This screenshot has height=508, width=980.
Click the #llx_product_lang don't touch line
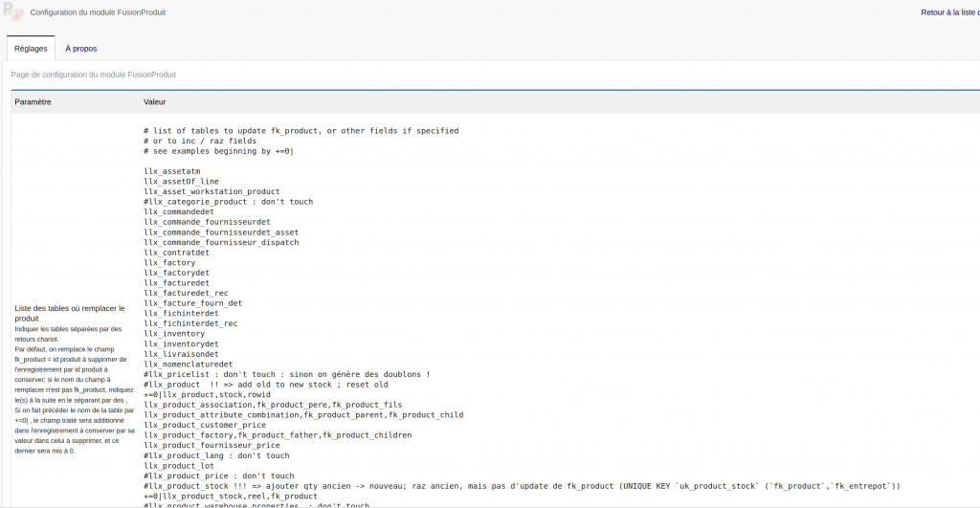click(x=216, y=455)
